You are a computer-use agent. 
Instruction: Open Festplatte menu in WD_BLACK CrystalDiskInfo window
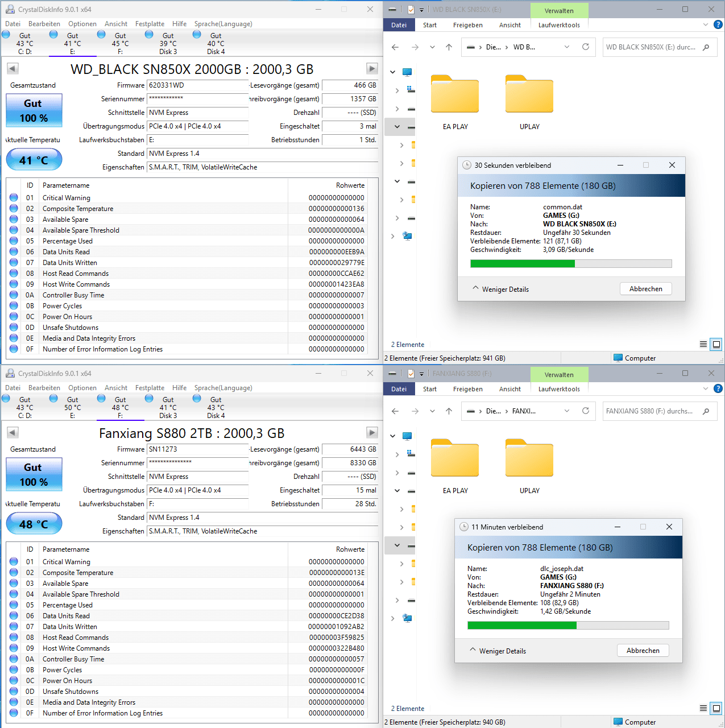pyautogui.click(x=150, y=24)
